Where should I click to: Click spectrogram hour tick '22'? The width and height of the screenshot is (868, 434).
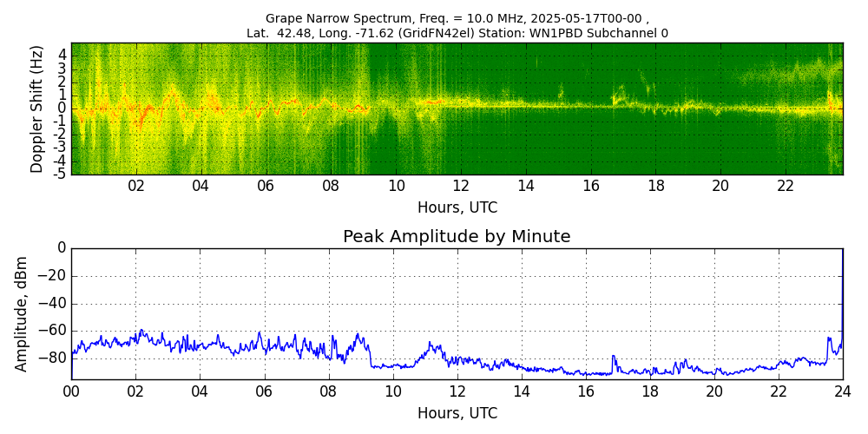(x=786, y=187)
